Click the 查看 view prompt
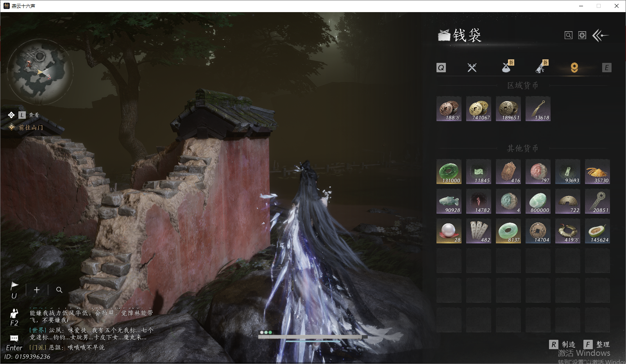The image size is (626, 364). click(34, 115)
